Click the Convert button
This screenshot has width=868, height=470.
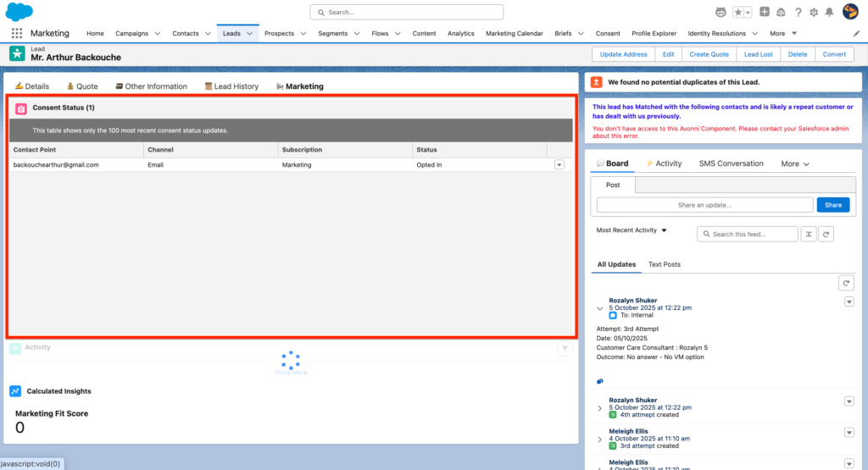834,54
